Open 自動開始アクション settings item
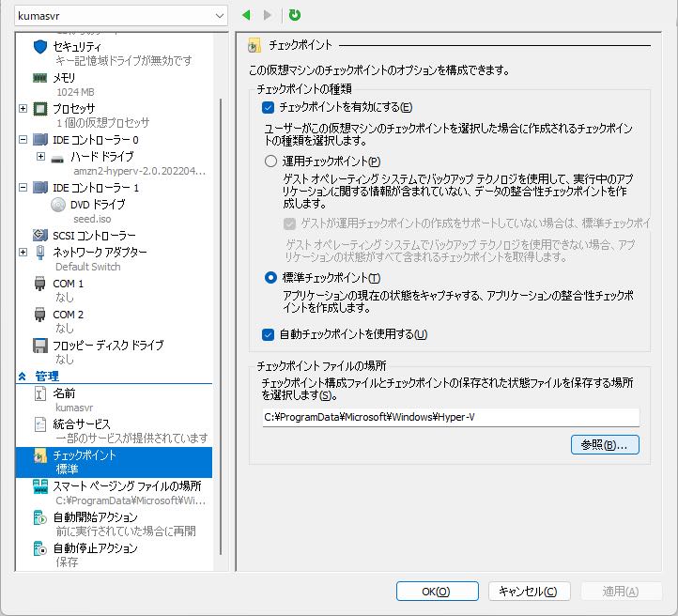678x616 pixels. (95, 517)
